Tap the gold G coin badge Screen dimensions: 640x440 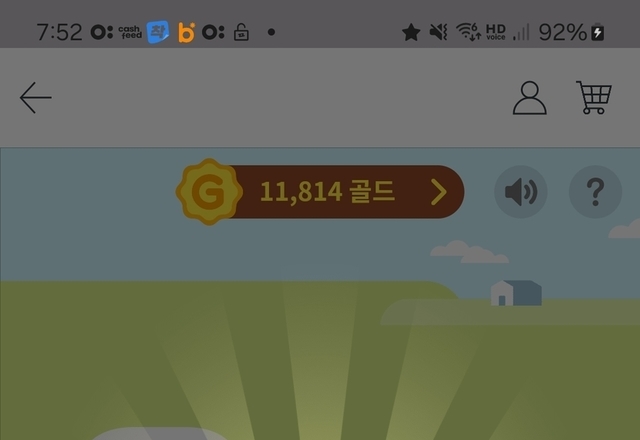[x=209, y=191]
